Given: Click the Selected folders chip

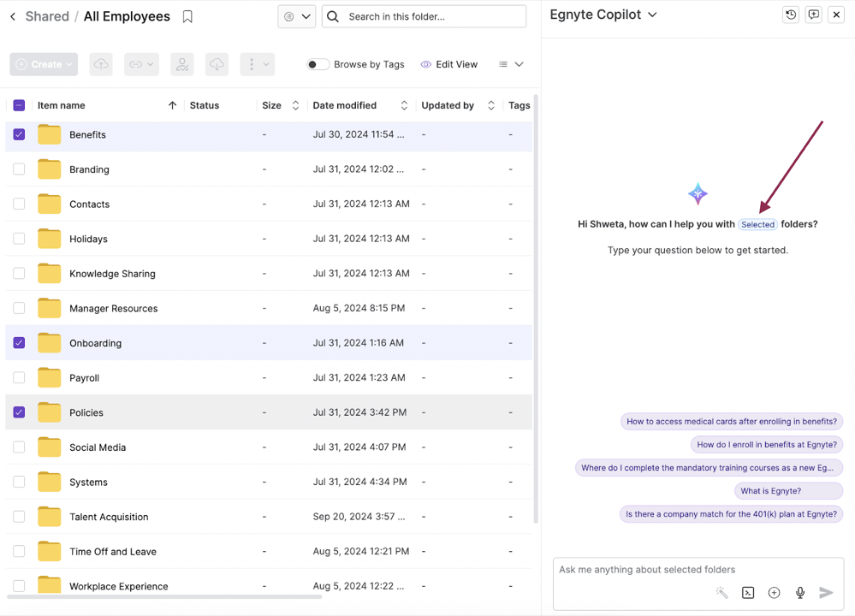Looking at the screenshot, I should click(757, 224).
